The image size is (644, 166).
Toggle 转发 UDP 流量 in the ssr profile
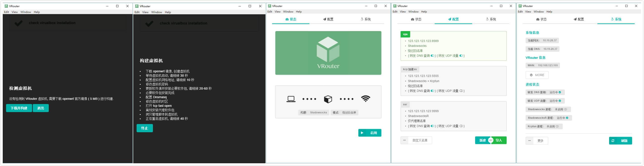coord(461,126)
